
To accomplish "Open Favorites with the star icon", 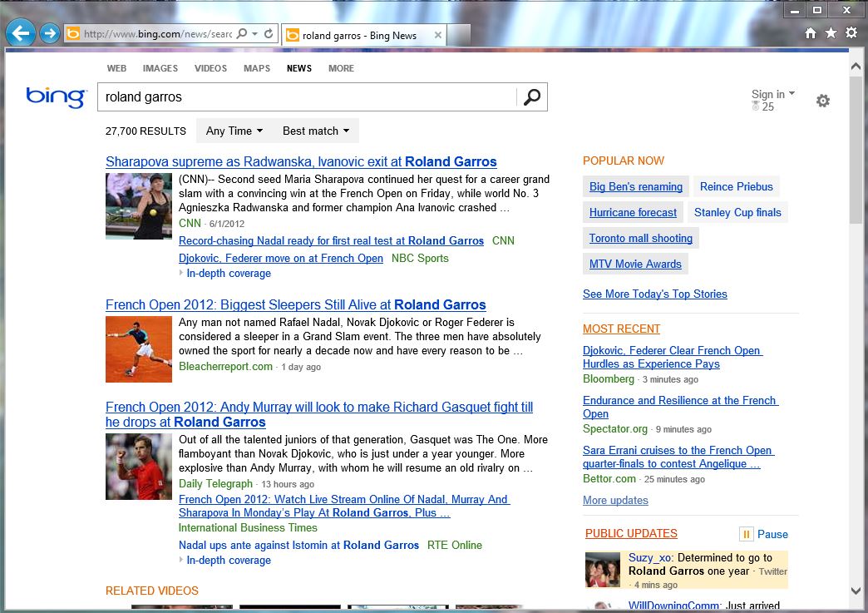I will 831,33.
